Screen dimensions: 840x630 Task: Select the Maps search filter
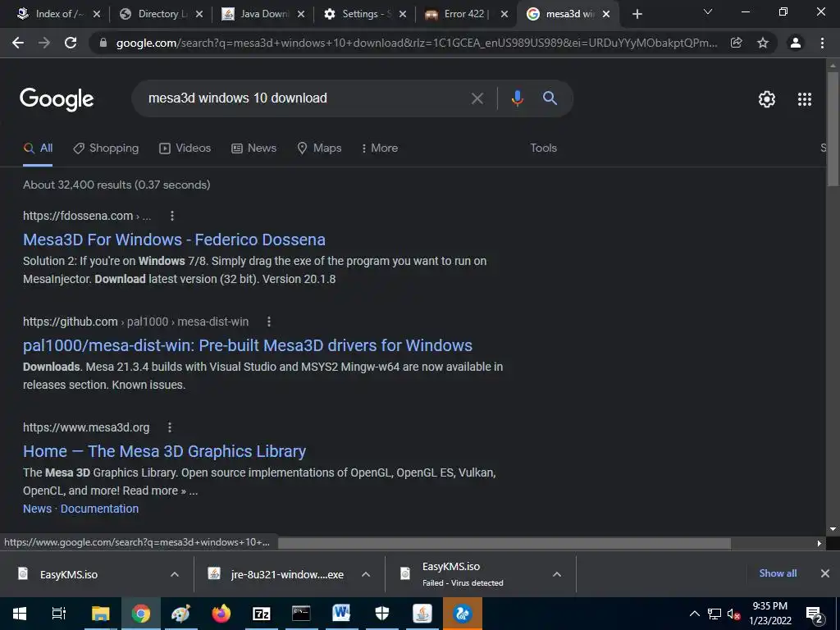coord(319,148)
